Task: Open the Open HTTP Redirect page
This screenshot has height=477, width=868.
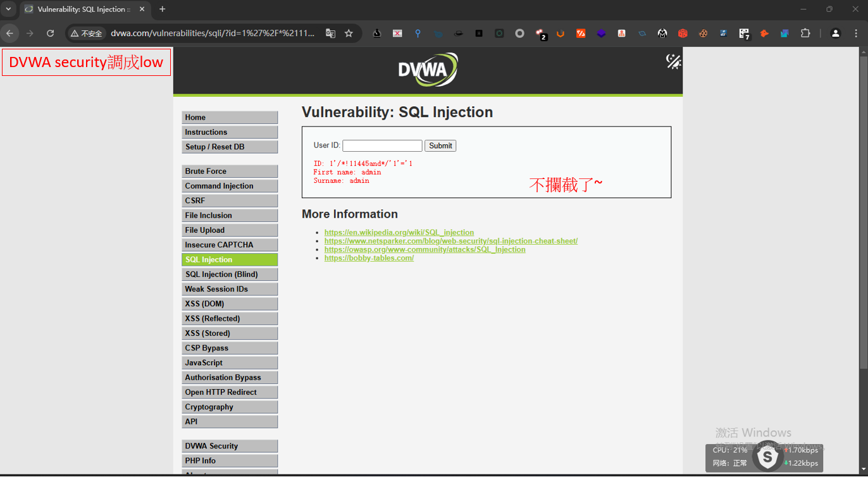Action: (x=230, y=392)
